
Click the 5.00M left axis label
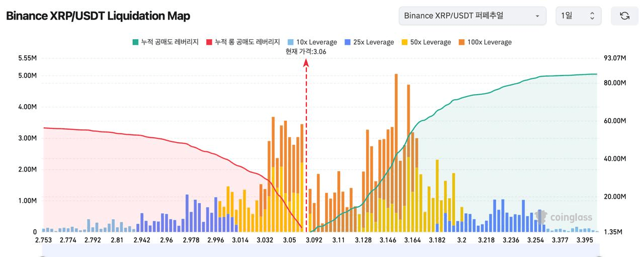click(27, 76)
